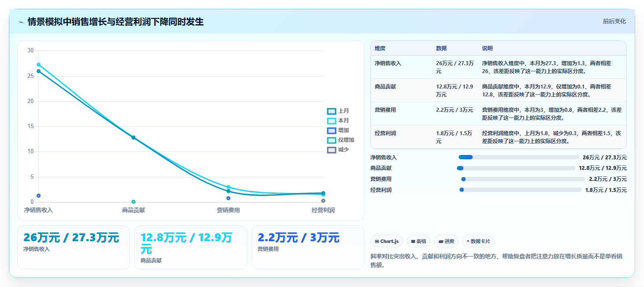Click the 上月 legend color box

(332, 111)
